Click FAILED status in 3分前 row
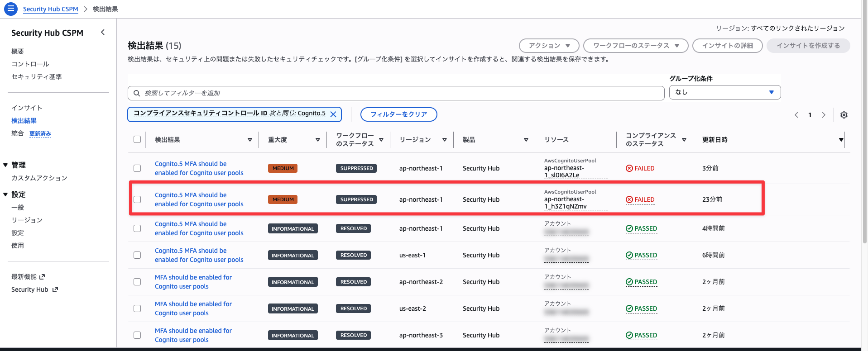This screenshot has width=868, height=351. click(x=640, y=168)
